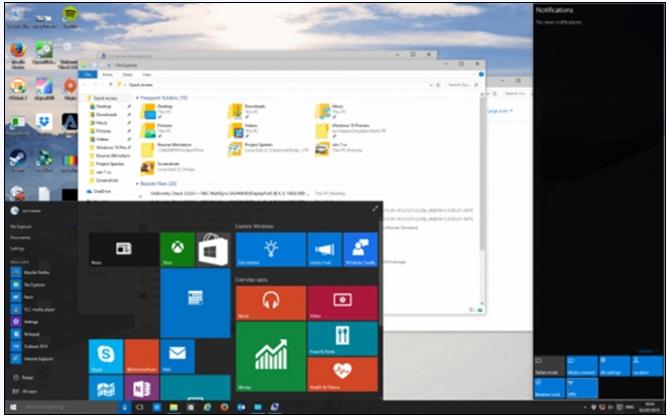Image resolution: width=667 pixels, height=415 pixels.
Task: Open the Power options in Start menu
Action: pos(22,377)
